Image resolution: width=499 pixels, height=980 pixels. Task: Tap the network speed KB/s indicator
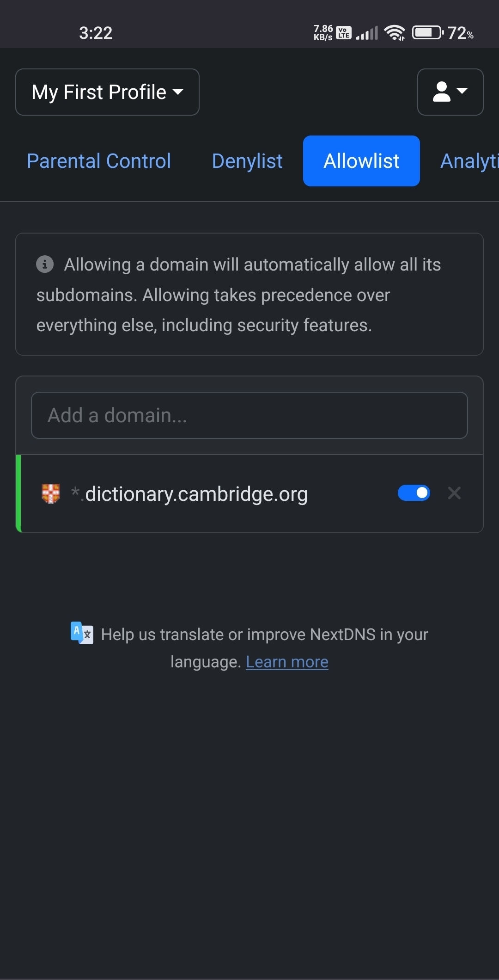click(323, 33)
